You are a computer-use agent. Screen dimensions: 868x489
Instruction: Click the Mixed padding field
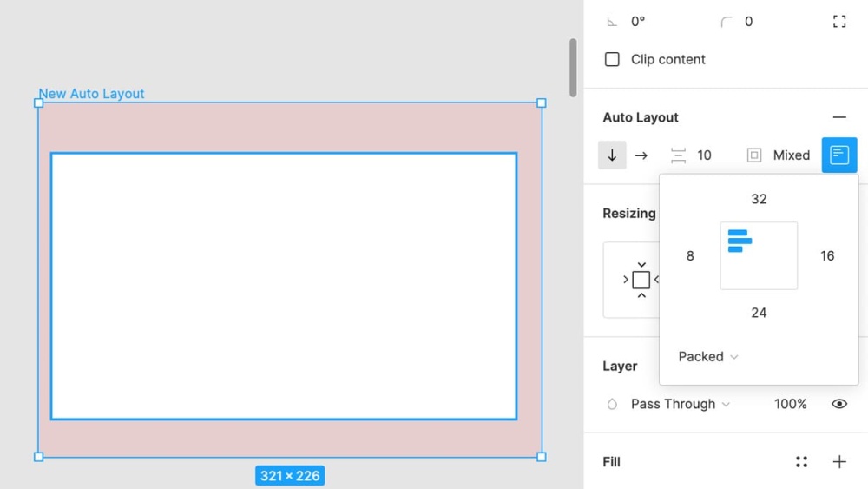[791, 155]
